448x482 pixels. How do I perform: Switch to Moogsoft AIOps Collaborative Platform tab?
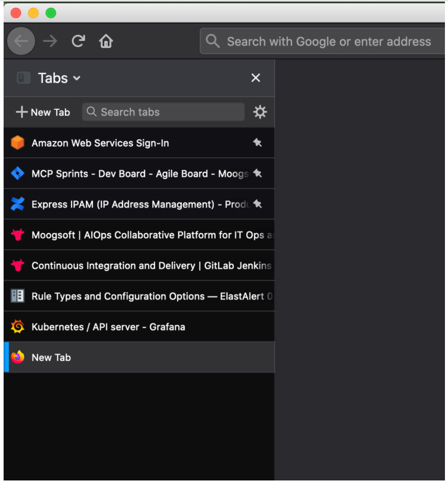pos(139,235)
